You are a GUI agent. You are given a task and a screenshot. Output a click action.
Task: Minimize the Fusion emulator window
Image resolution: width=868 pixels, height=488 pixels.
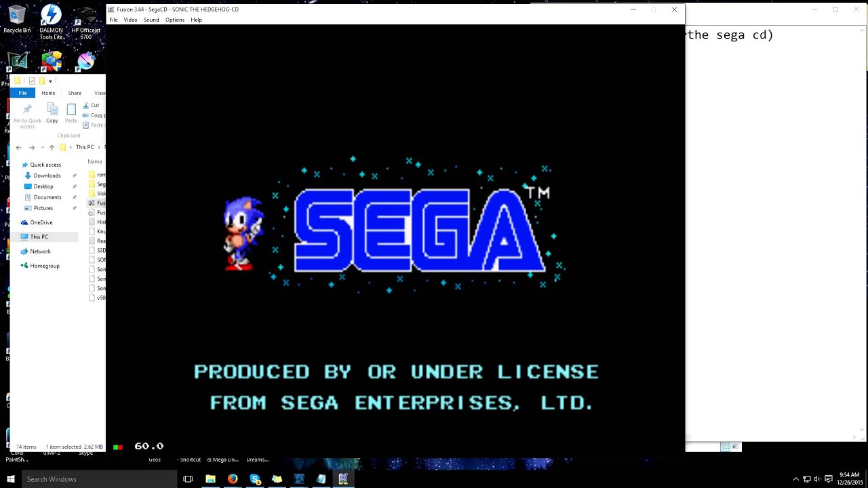(633, 9)
